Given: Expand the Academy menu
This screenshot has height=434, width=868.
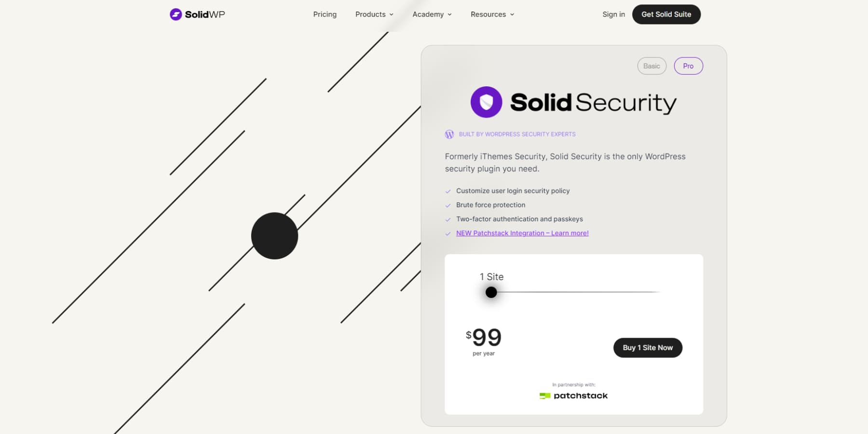Looking at the screenshot, I should 432,14.
